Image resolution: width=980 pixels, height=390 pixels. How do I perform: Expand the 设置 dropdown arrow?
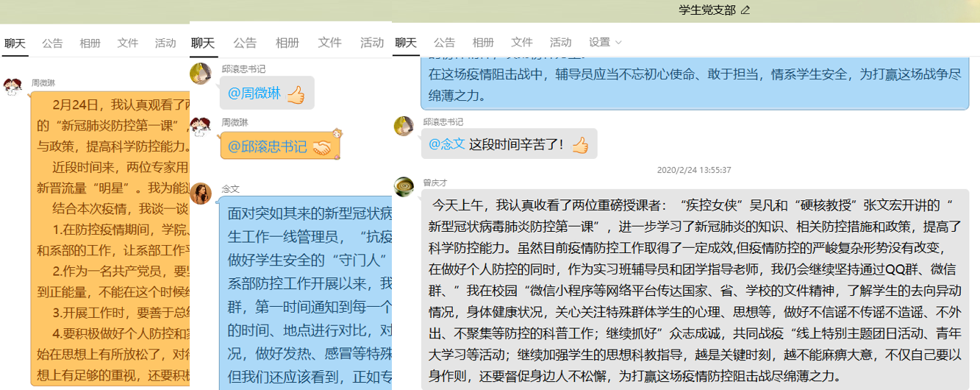618,43
